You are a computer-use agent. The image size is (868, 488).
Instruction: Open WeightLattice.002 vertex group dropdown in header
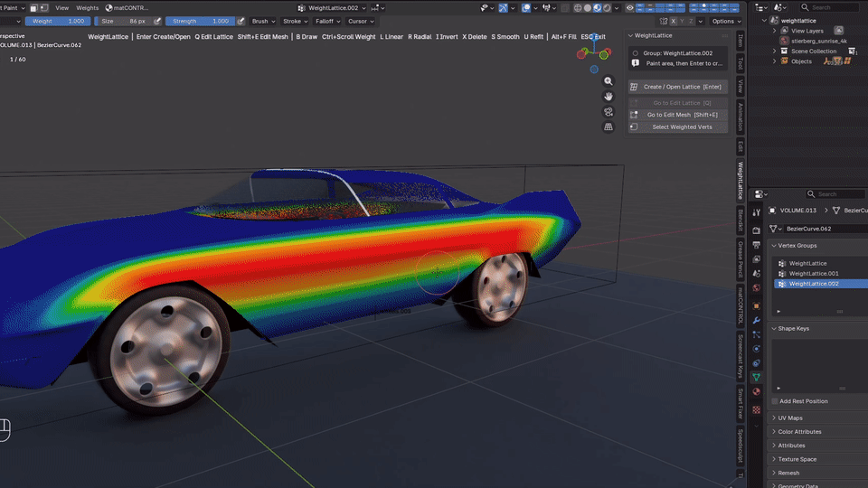pos(332,8)
